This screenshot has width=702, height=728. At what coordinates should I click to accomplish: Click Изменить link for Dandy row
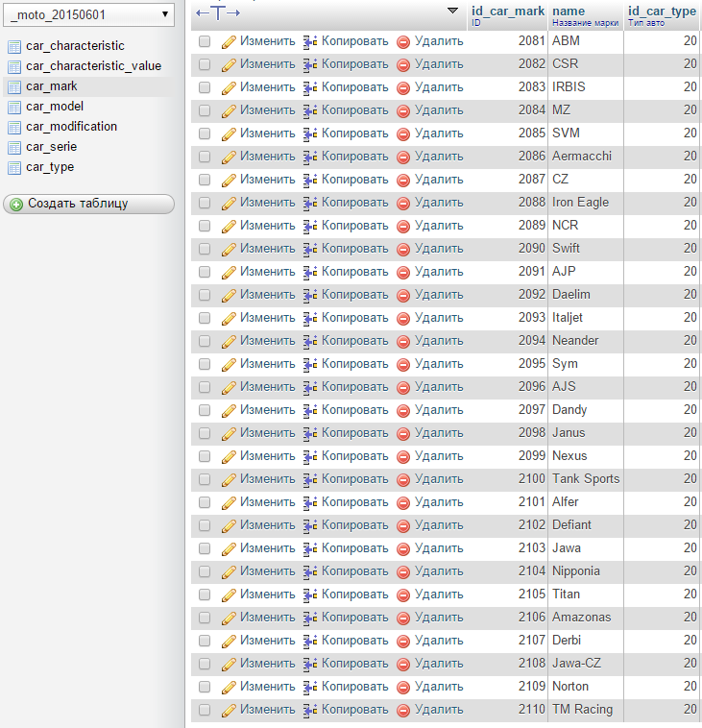coord(267,410)
